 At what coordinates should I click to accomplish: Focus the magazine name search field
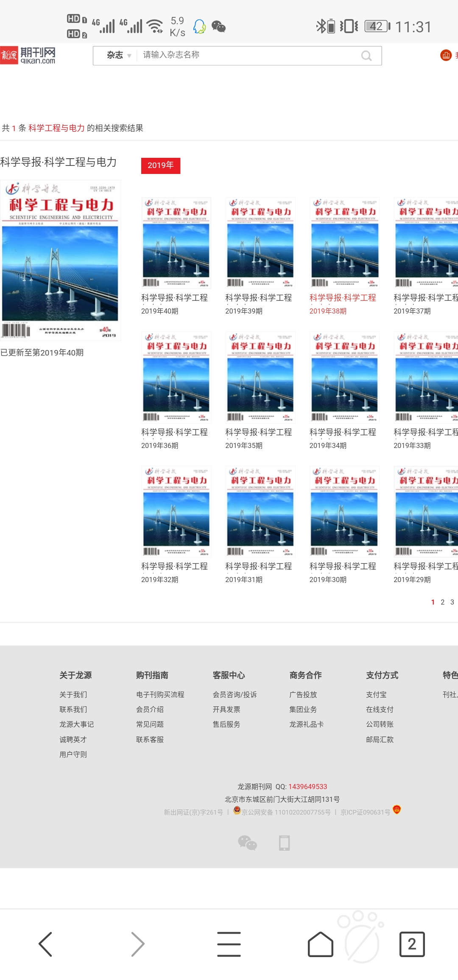coord(246,55)
